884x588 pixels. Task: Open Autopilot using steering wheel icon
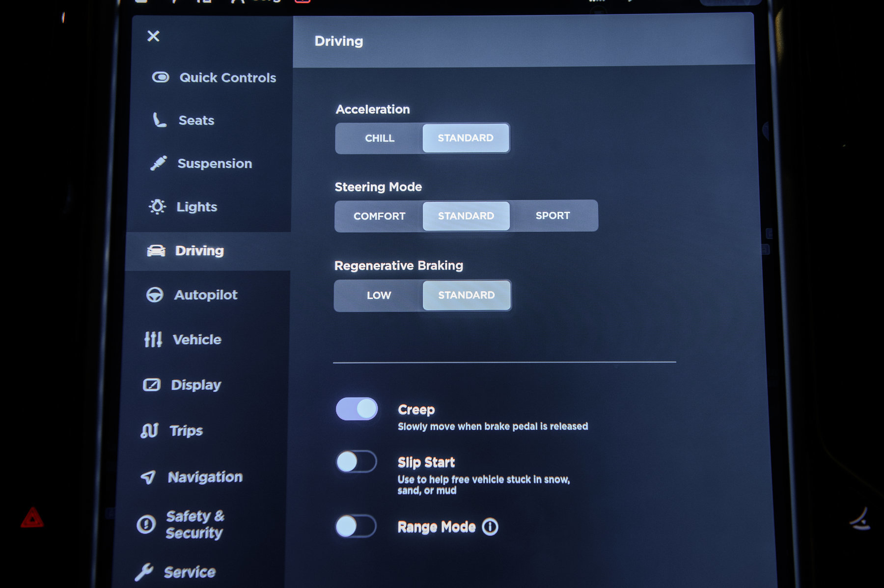[x=155, y=294]
